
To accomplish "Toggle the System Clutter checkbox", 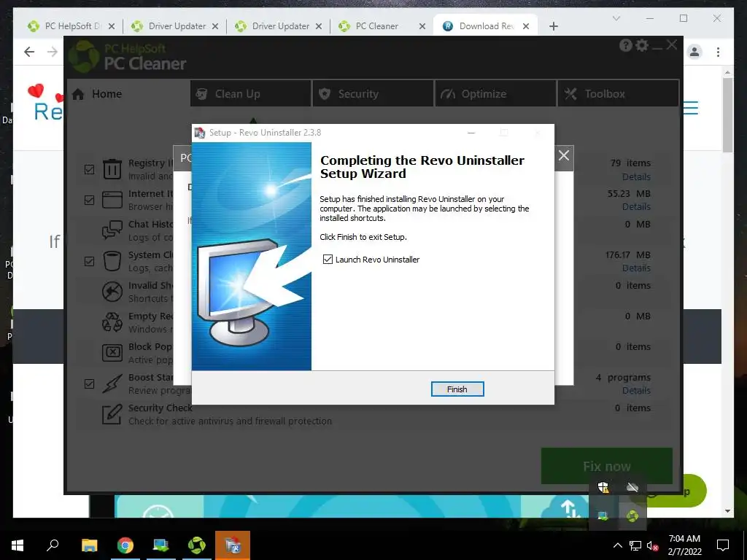I will tap(89, 261).
